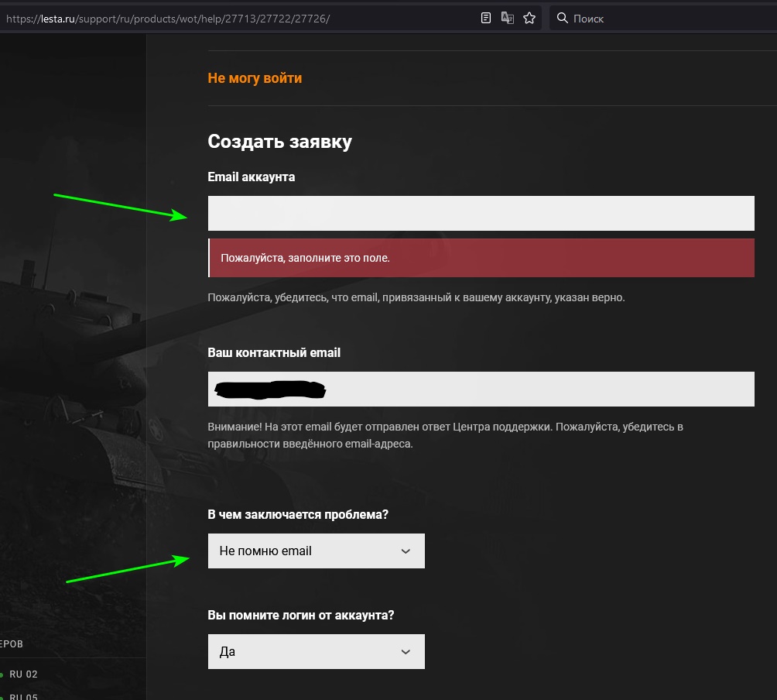This screenshot has width=777, height=700.
Task: Click the translate page icon
Action: point(508,18)
